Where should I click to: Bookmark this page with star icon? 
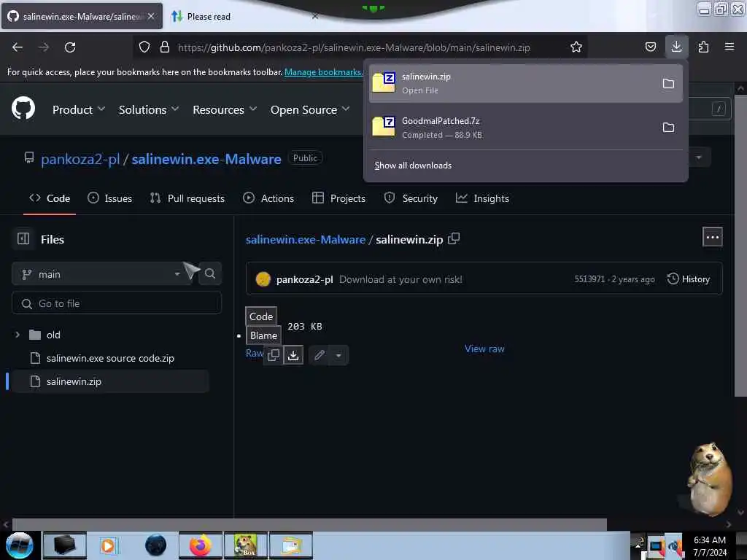(576, 47)
